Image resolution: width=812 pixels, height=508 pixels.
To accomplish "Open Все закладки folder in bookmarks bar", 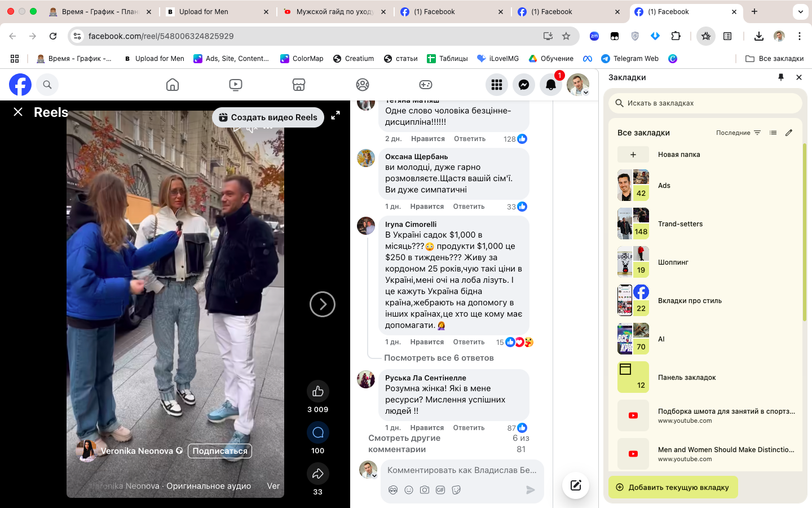I will 774,59.
